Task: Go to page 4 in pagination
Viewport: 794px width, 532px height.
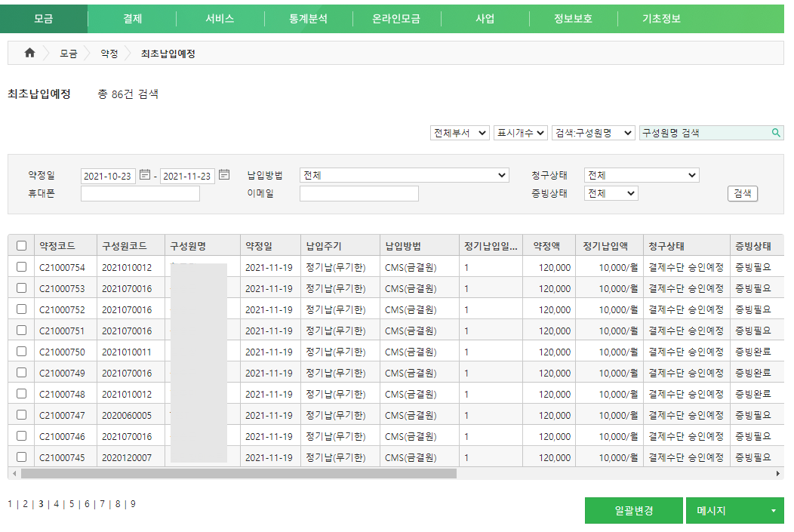Action: [56, 504]
